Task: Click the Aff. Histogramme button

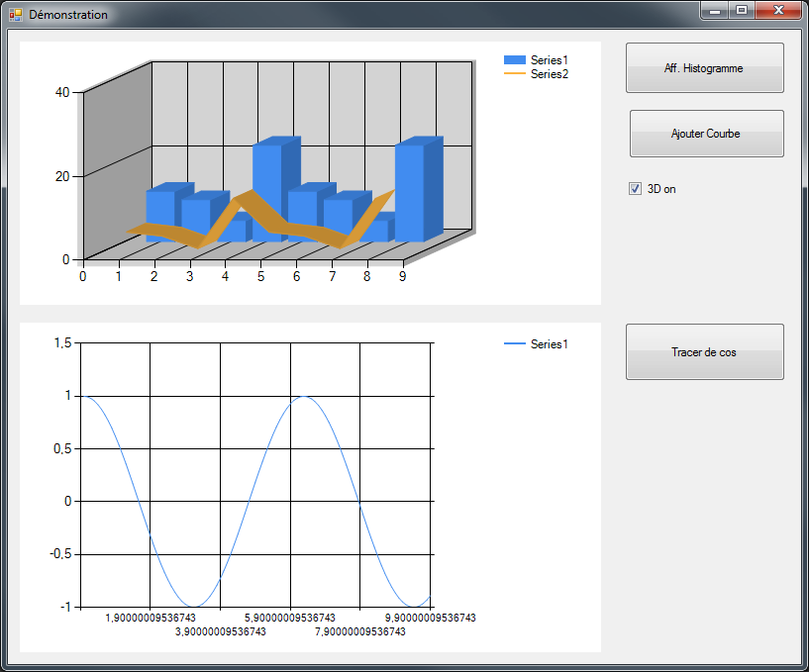Action: tap(705, 68)
